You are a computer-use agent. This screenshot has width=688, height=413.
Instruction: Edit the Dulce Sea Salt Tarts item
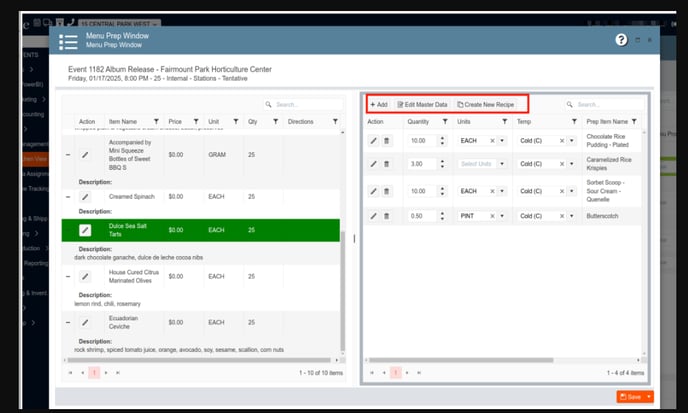pyautogui.click(x=85, y=230)
